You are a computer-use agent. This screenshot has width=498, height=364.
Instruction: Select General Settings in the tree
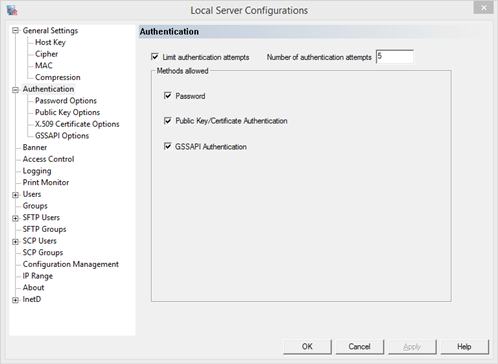tap(50, 31)
